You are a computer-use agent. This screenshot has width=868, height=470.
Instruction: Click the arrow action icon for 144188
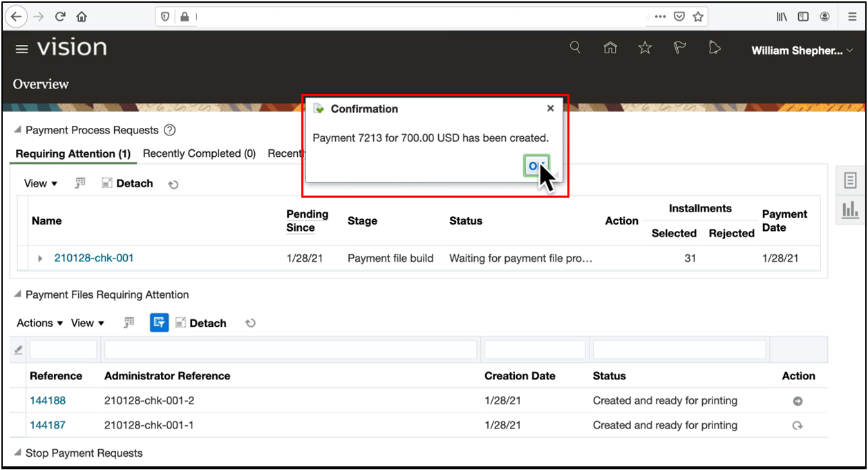click(x=798, y=400)
